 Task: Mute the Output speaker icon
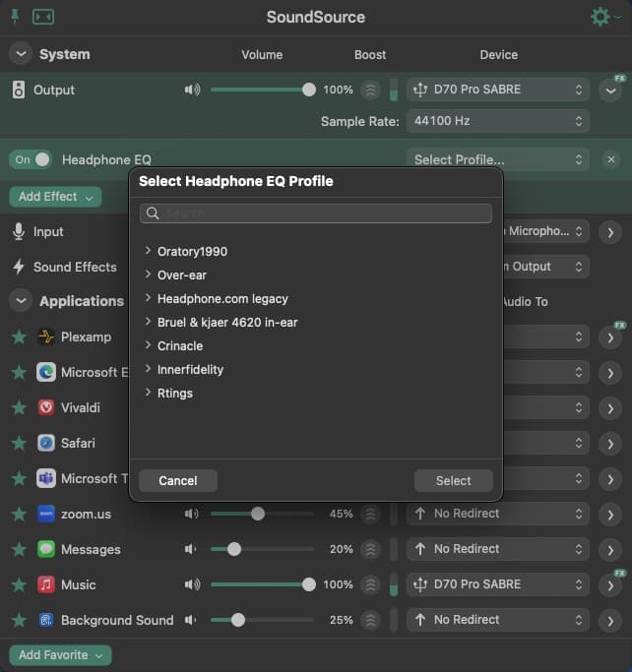click(192, 90)
